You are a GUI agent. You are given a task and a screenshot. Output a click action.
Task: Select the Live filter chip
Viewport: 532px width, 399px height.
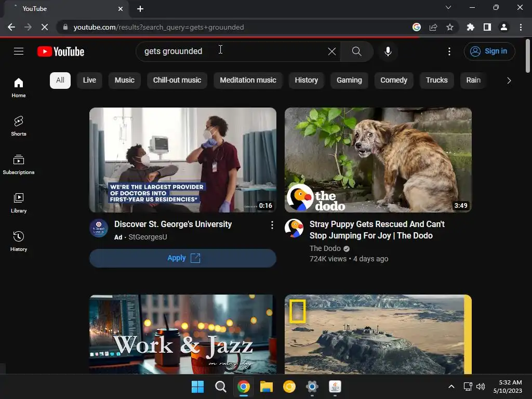pyautogui.click(x=89, y=81)
